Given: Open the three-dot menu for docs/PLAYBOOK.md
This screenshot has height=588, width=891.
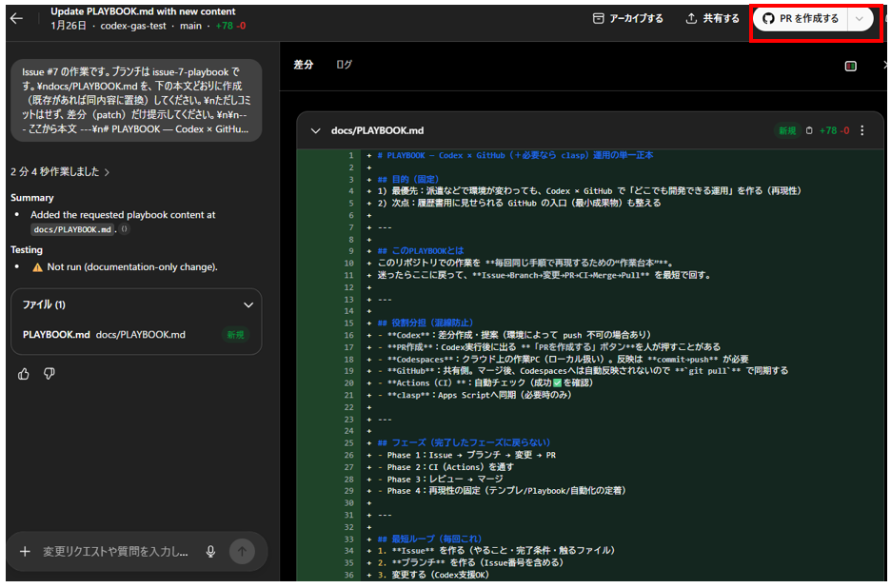Looking at the screenshot, I should coord(862,130).
